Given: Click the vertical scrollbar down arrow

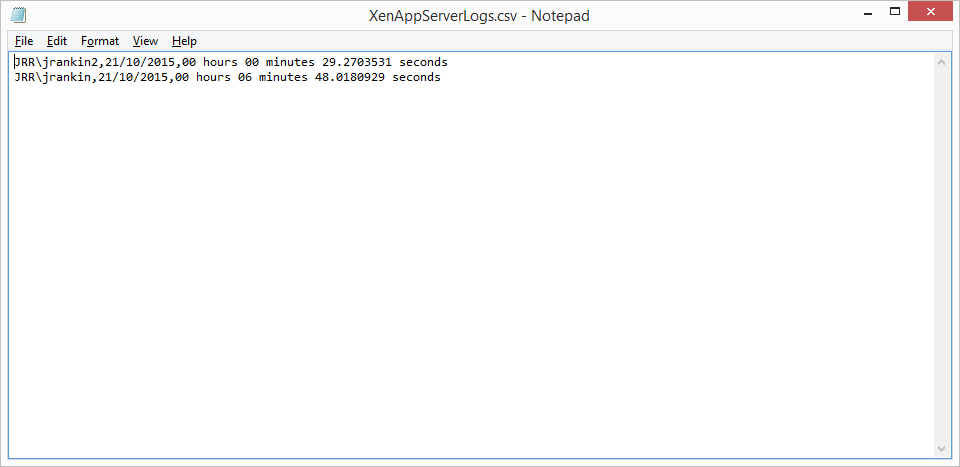Looking at the screenshot, I should (x=942, y=449).
